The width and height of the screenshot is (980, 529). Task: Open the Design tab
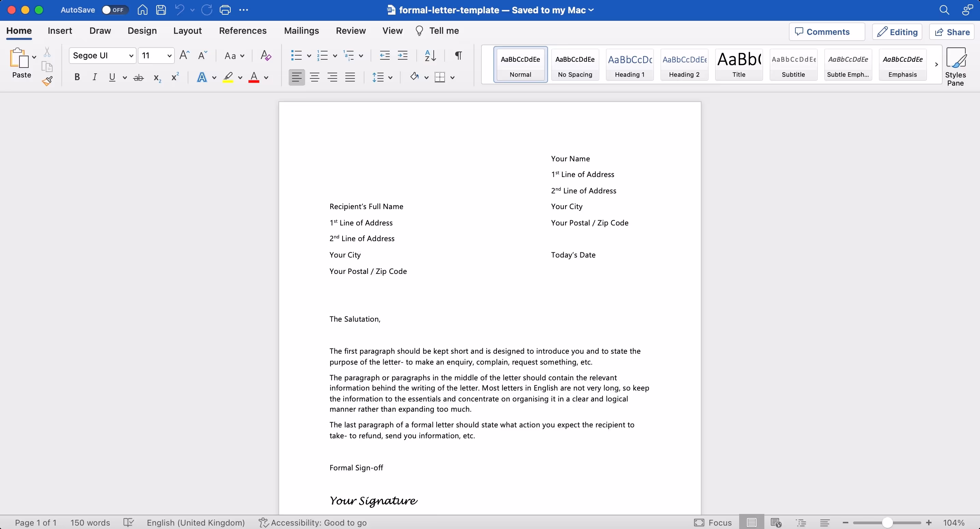(142, 31)
